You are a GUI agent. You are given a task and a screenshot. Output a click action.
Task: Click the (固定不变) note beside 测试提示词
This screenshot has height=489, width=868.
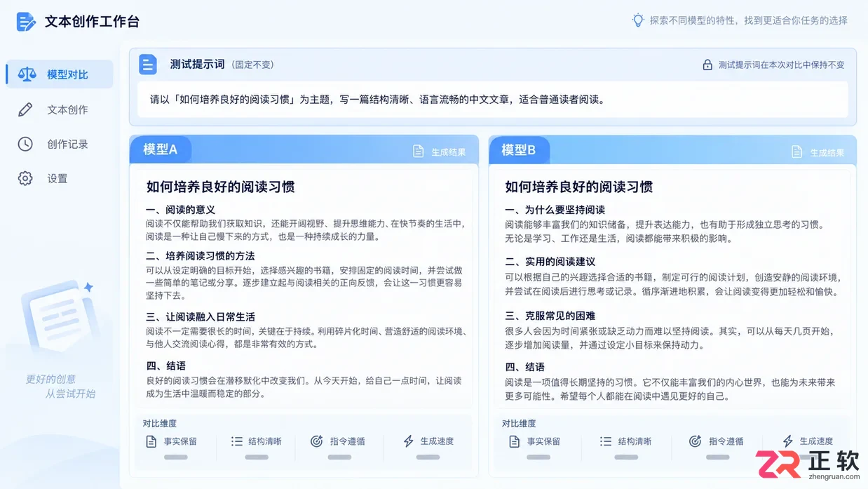[252, 65]
